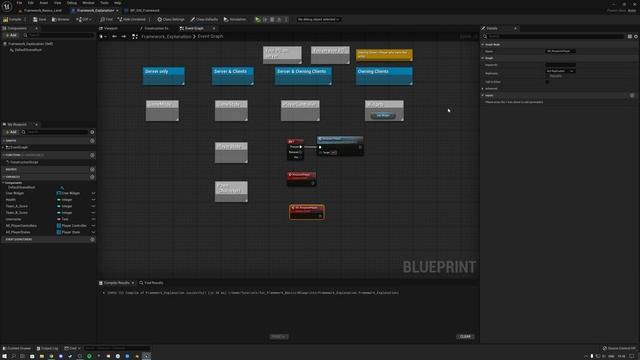Open Class Settings
The width and height of the screenshot is (640, 360).
click(171, 19)
